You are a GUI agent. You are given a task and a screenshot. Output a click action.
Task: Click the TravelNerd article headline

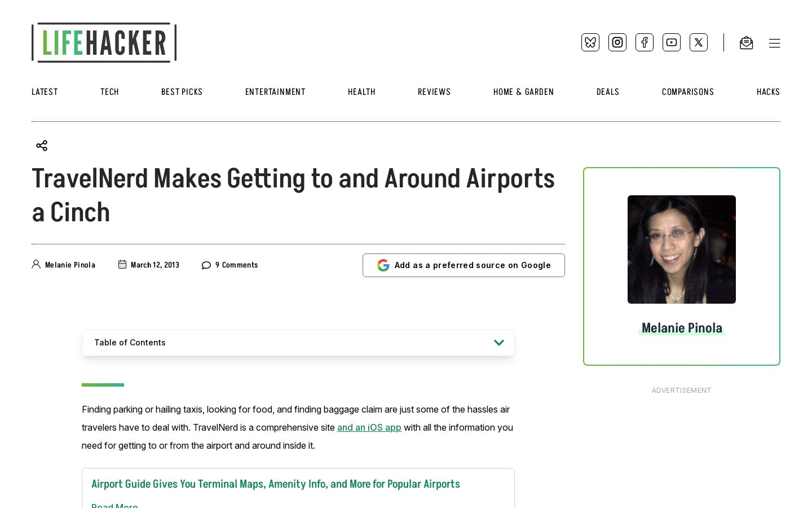click(293, 196)
